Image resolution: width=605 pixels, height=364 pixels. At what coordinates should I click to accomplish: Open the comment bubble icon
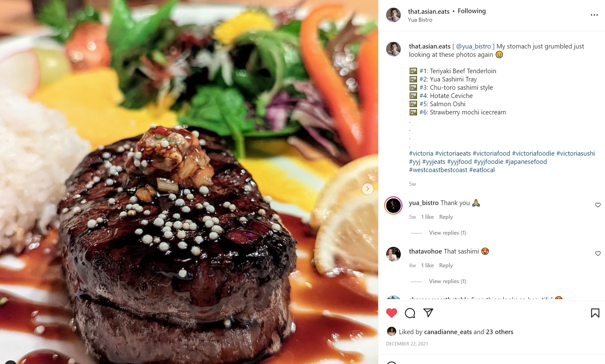(x=410, y=313)
